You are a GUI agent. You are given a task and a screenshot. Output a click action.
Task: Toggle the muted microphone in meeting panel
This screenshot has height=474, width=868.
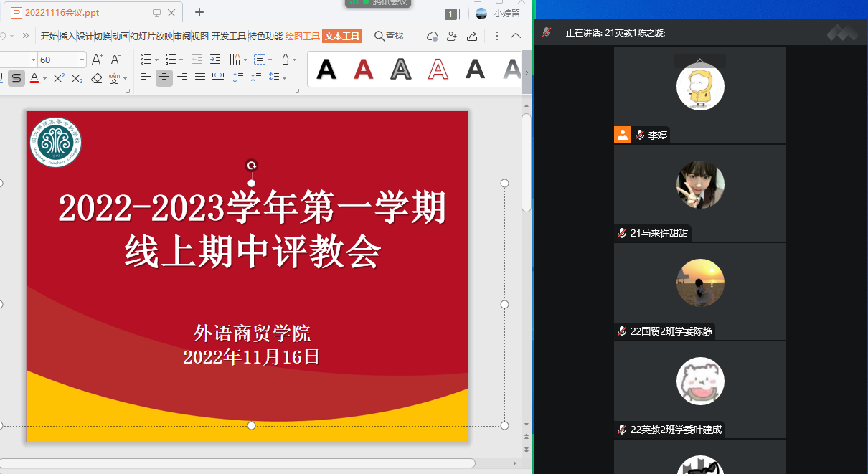tap(547, 32)
